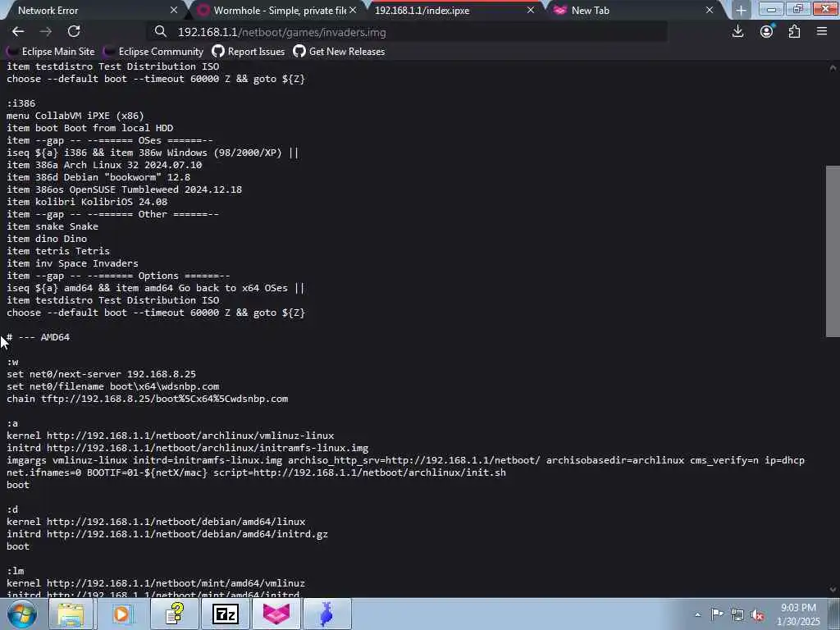Click the archlinux vmlinuz-linux kernel line
This screenshot has width=840, height=630.
(171, 436)
